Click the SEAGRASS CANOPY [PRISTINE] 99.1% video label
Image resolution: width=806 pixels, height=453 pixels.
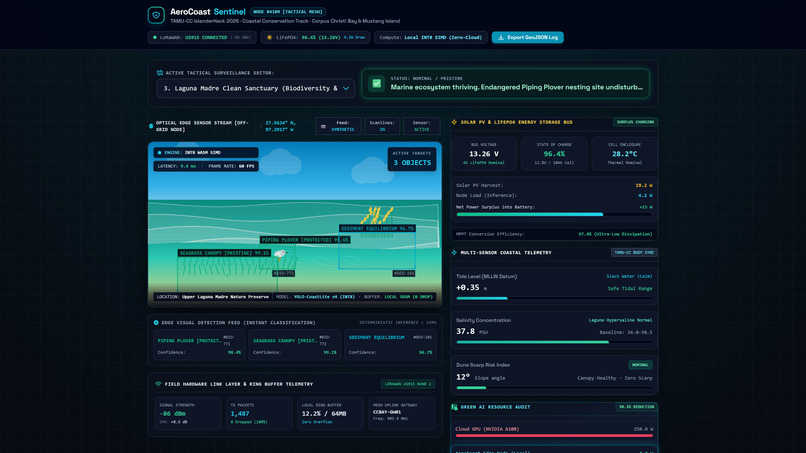coord(224,253)
